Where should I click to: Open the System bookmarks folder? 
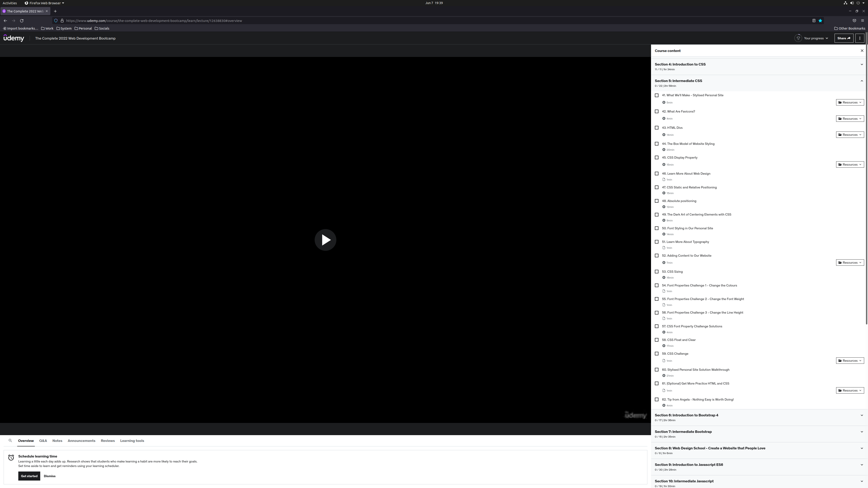click(x=64, y=28)
